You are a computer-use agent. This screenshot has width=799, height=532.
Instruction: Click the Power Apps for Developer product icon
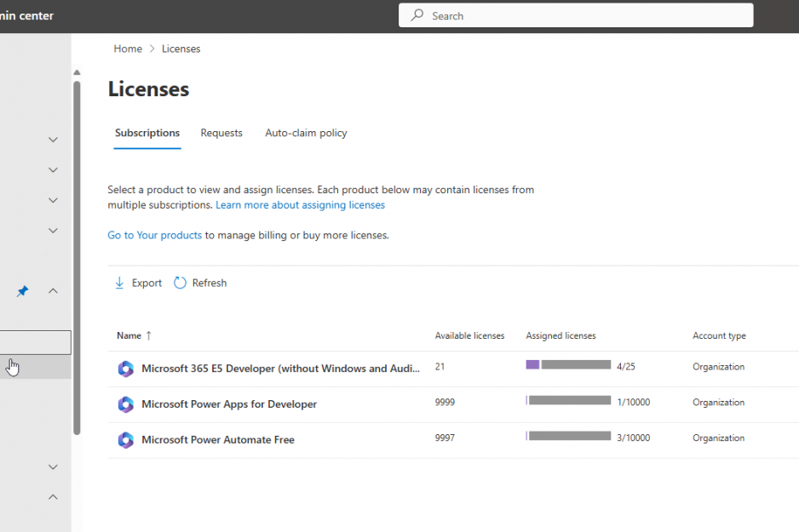click(x=126, y=404)
